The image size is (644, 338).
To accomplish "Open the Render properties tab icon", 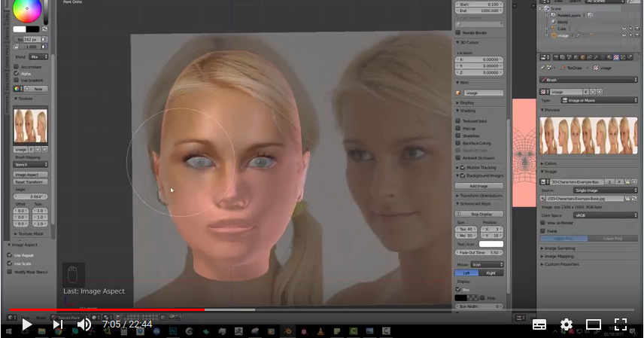I will click(x=556, y=57).
